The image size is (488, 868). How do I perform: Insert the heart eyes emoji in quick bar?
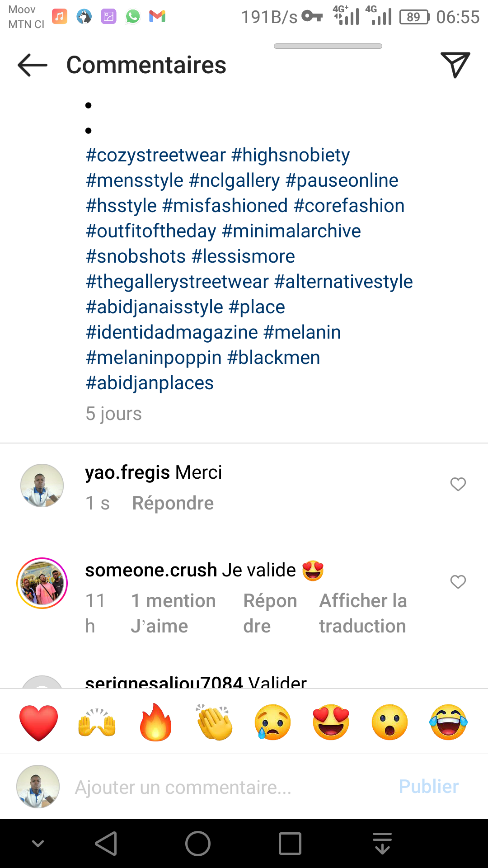[x=331, y=722]
